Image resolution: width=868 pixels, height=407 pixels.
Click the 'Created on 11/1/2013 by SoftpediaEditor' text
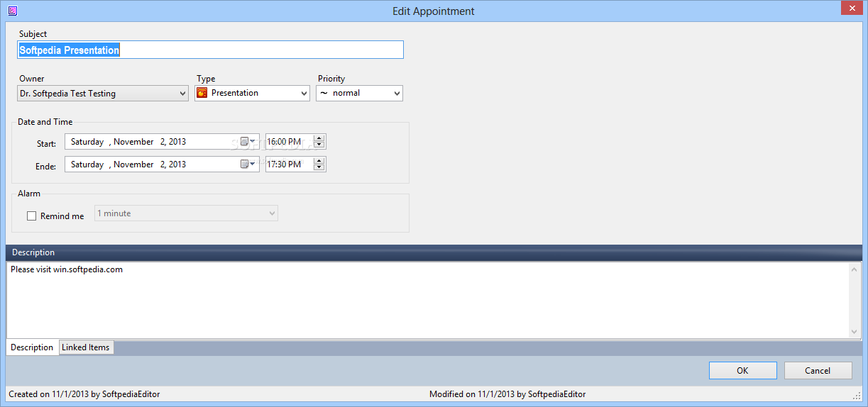84,394
